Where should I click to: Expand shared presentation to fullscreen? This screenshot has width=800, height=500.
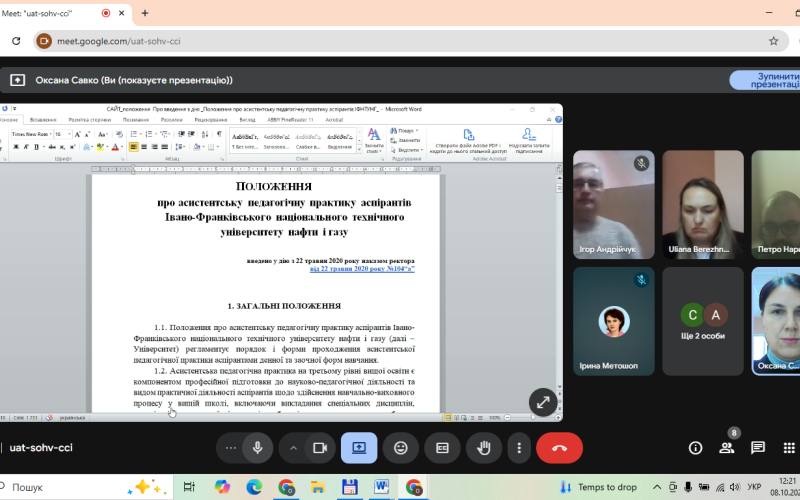point(542,402)
